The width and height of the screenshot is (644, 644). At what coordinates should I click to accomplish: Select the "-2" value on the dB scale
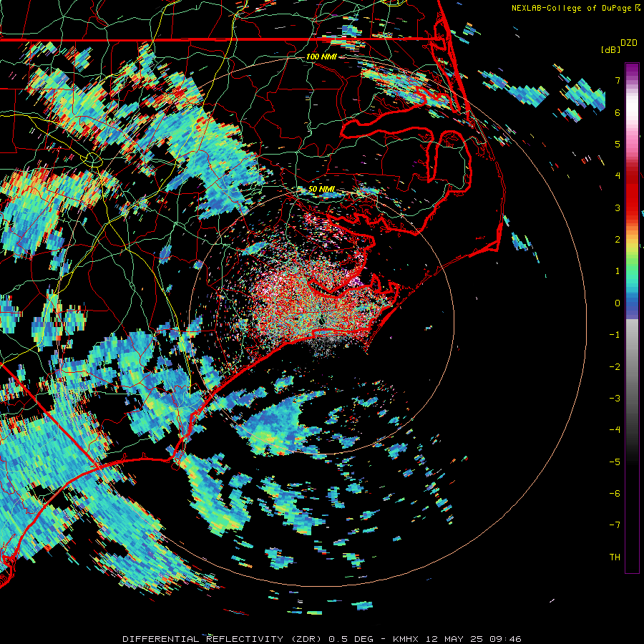[615, 367]
